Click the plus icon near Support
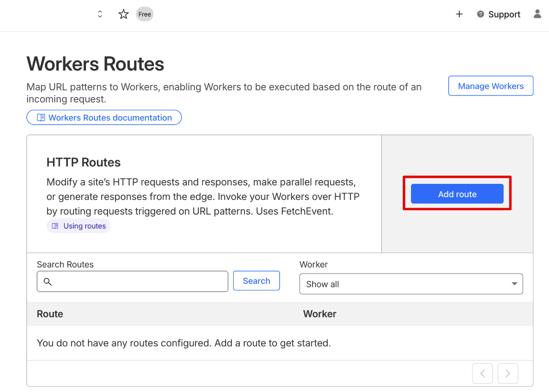The image size is (549, 392). click(459, 14)
